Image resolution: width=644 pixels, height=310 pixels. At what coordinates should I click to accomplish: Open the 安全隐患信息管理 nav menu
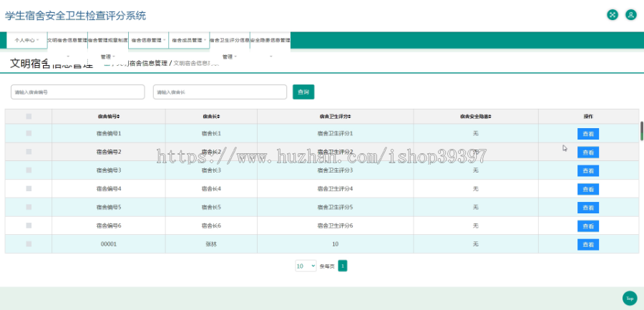pyautogui.click(x=270, y=40)
